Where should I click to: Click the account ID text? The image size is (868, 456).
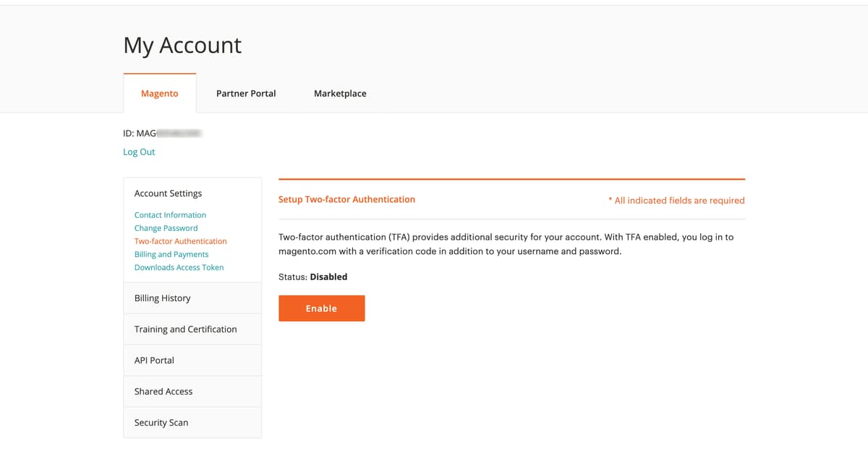tap(162, 133)
